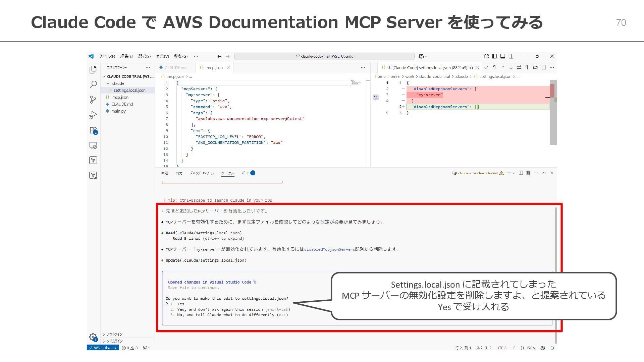Screen dimensions: 644x362
Task: Toggle the pin icon on the settings.local.json diff tab
Action: [x=471, y=67]
